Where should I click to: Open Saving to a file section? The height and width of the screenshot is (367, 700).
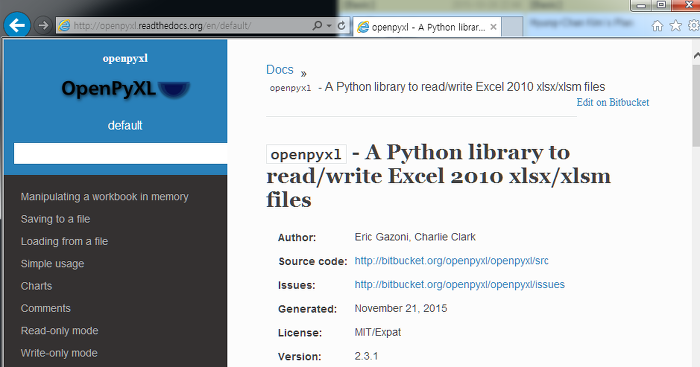(55, 219)
